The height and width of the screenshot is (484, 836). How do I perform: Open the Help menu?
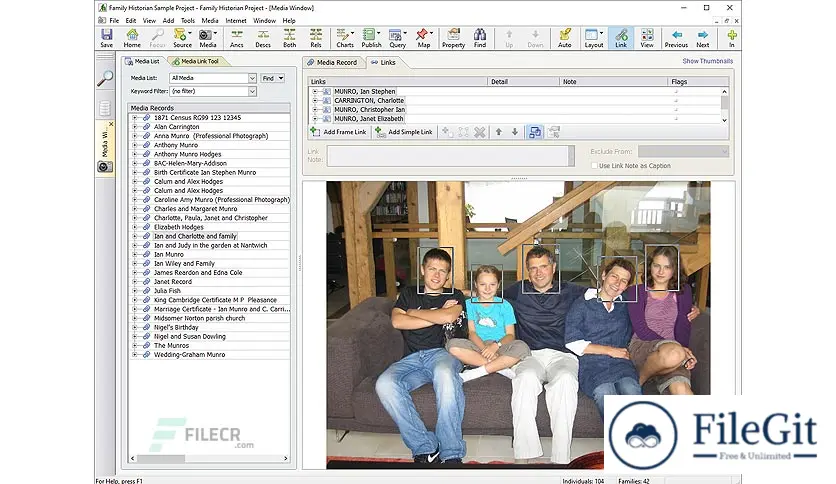click(289, 21)
